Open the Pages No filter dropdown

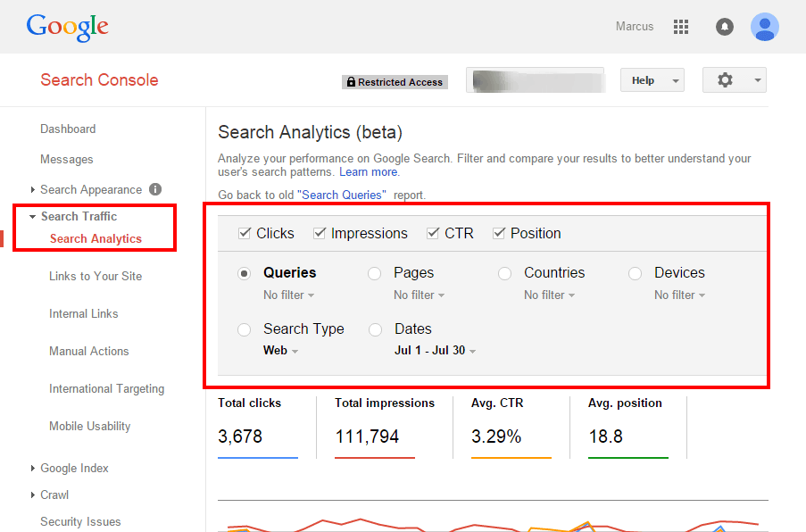pyautogui.click(x=419, y=295)
